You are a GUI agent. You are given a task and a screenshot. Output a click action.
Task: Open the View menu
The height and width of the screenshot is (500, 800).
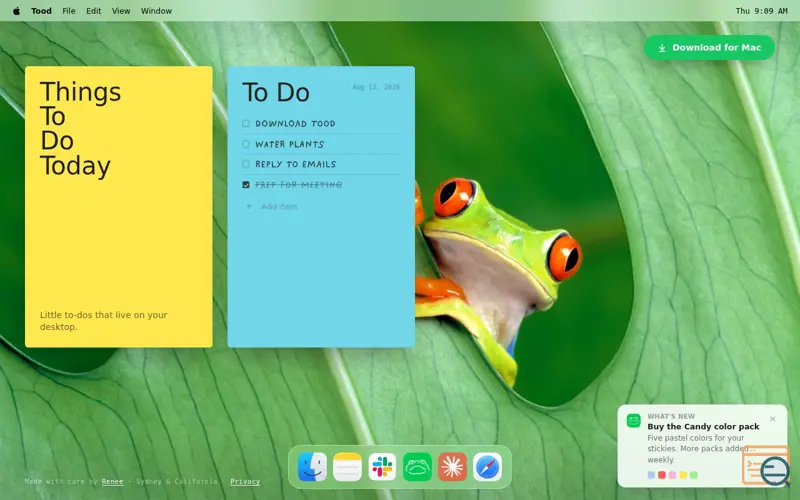[121, 11]
